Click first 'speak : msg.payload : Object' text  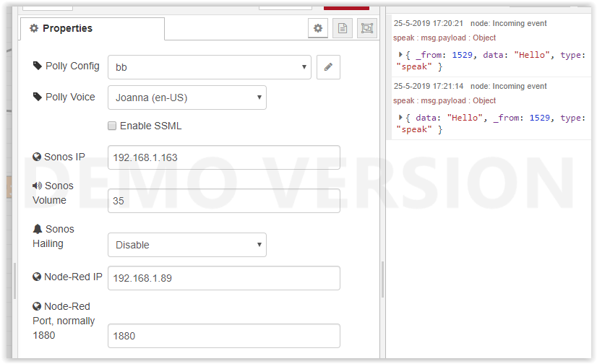tap(444, 38)
